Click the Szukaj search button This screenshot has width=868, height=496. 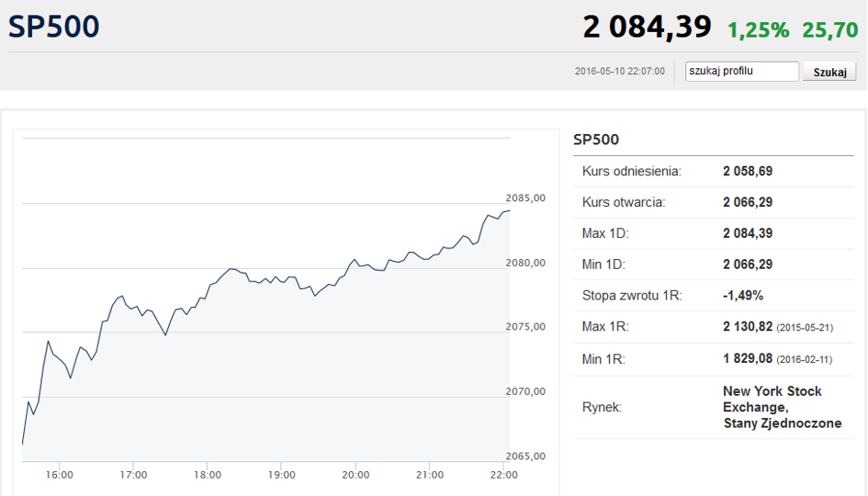click(x=829, y=72)
